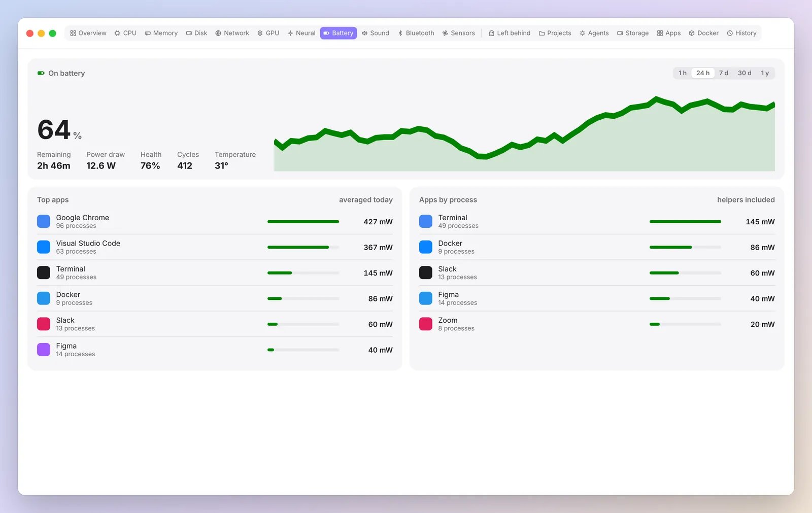Open the Left behind tab
This screenshot has height=513, width=812.
tap(510, 33)
